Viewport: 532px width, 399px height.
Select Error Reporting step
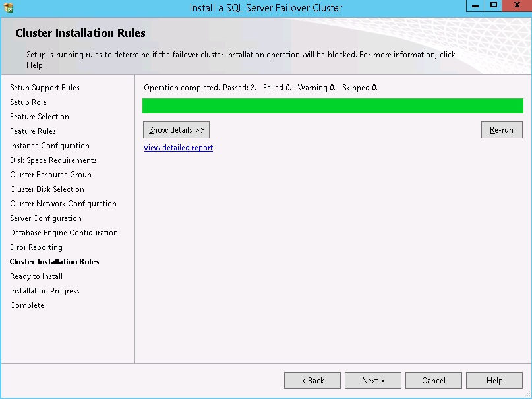pyautogui.click(x=36, y=247)
